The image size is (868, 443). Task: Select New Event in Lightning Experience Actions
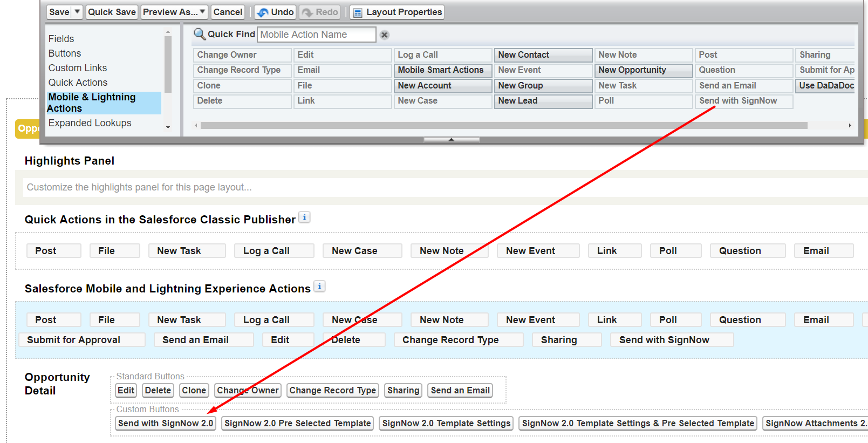(538, 320)
